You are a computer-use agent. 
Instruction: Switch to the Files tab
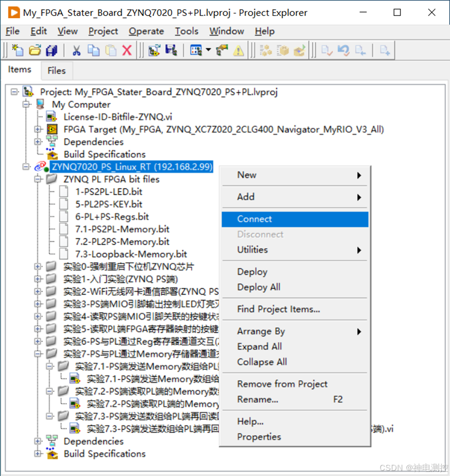[x=56, y=71]
